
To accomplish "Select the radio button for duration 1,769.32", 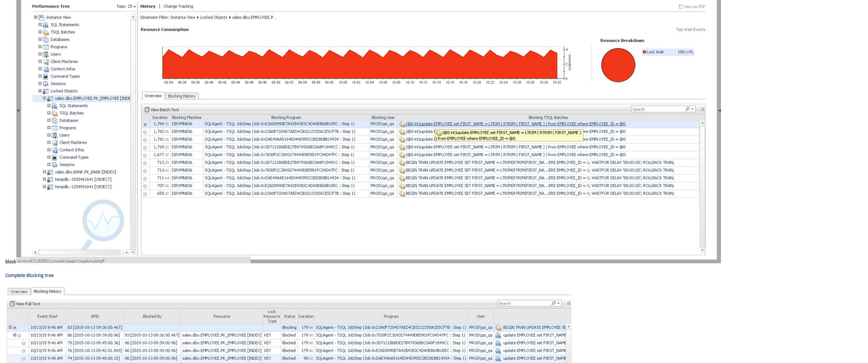I will (145, 148).
